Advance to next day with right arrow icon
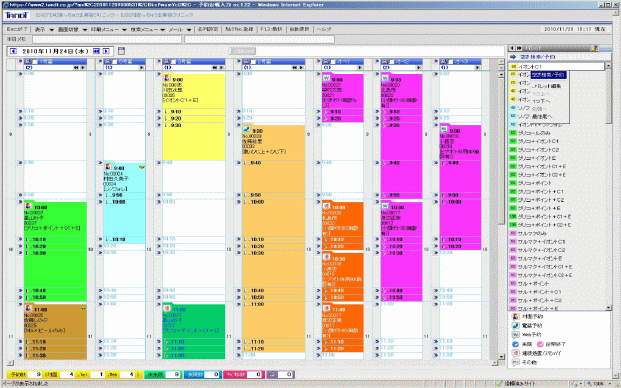This screenshot has height=388, width=621. point(106,51)
